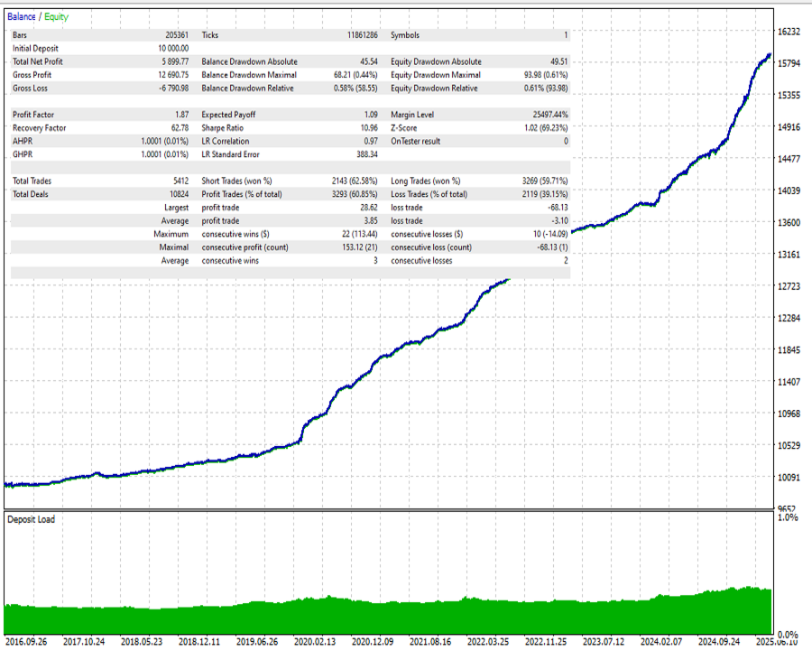Click the 2024.09.24 date axis label
812x651 pixels.
click(x=719, y=642)
